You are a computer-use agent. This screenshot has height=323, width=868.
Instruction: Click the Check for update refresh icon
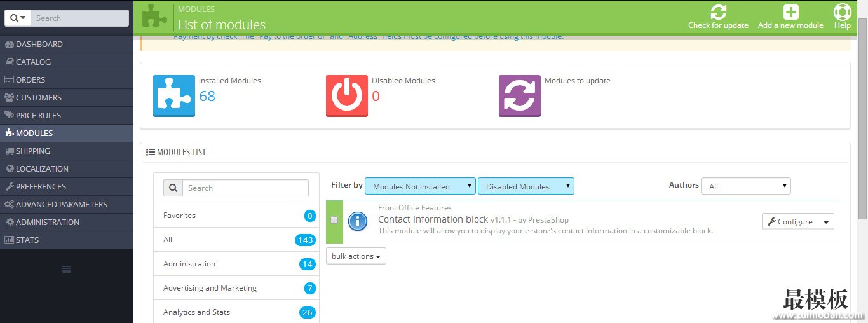coord(718,11)
